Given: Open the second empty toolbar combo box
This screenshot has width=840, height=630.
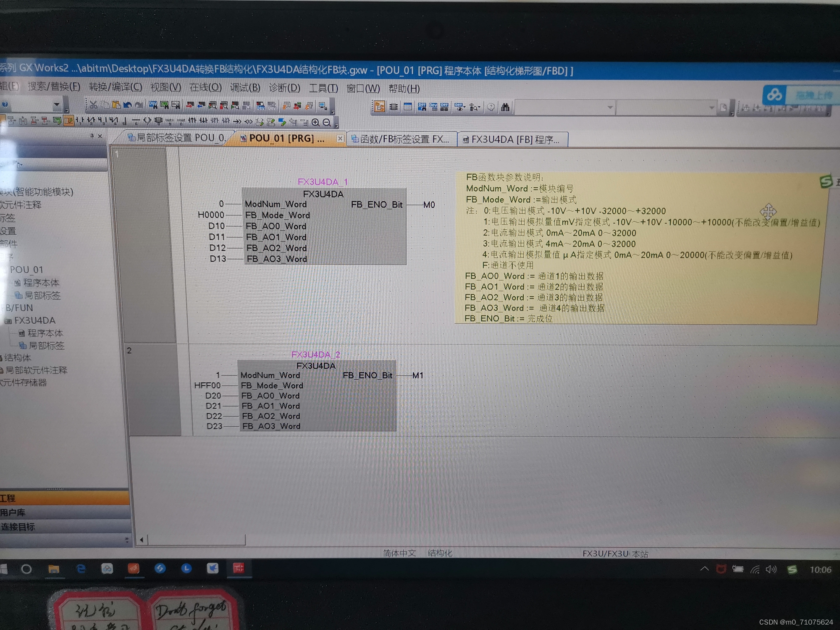Looking at the screenshot, I should (x=711, y=108).
